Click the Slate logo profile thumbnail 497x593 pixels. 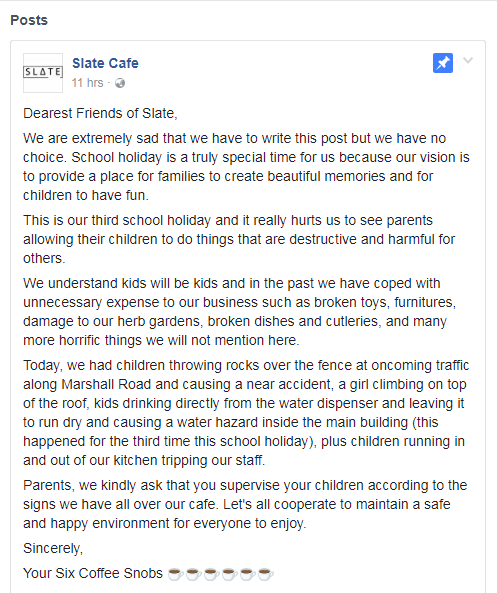pos(43,73)
